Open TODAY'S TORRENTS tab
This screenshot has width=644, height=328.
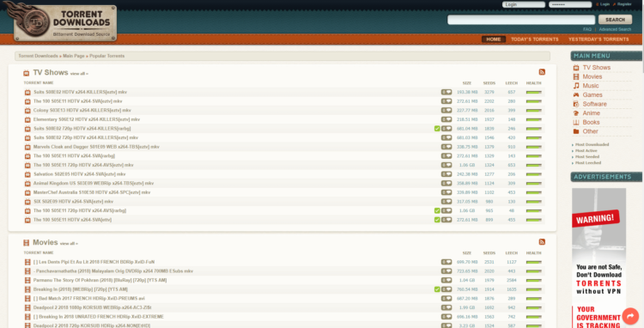[x=534, y=39]
